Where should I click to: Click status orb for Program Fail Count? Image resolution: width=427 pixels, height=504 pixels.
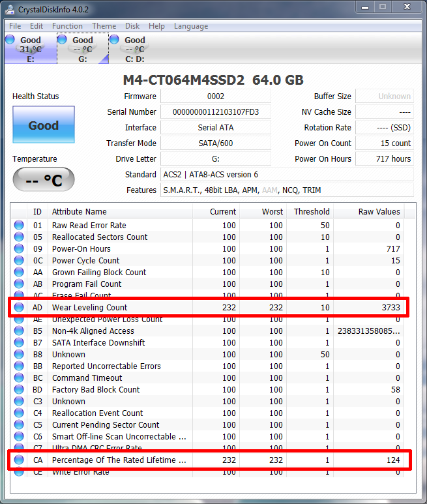19,284
